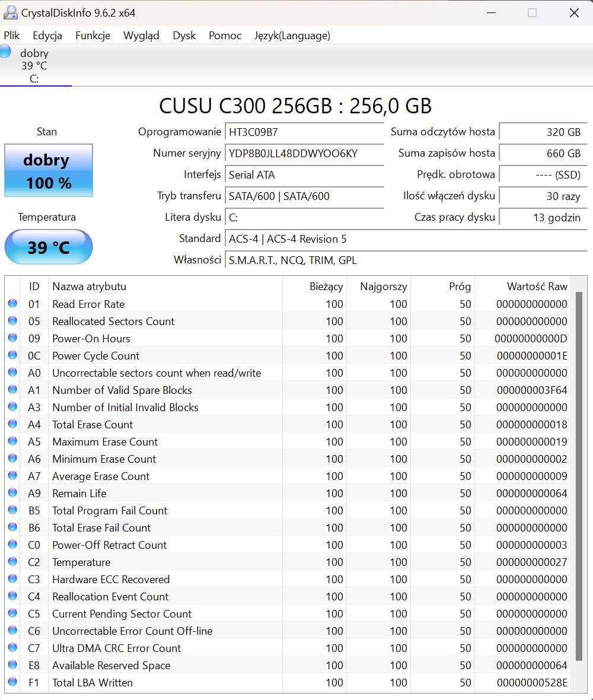Click status orb of Remain Life row

pyautogui.click(x=12, y=492)
